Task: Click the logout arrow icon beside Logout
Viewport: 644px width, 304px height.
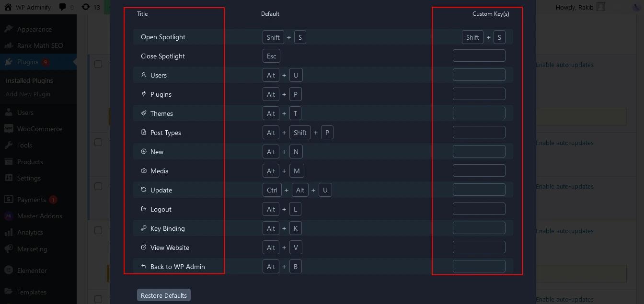Action: click(143, 209)
